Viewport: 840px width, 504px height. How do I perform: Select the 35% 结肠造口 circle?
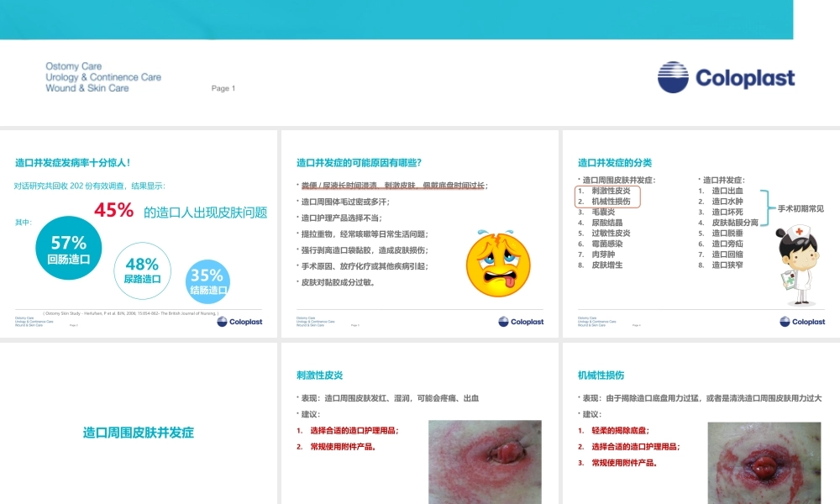click(x=207, y=278)
